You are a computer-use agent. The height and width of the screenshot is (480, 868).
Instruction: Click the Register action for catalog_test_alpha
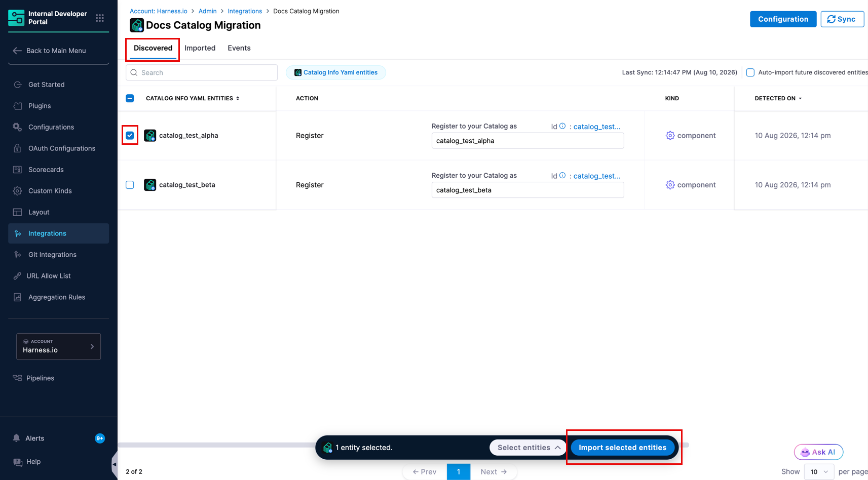310,136
